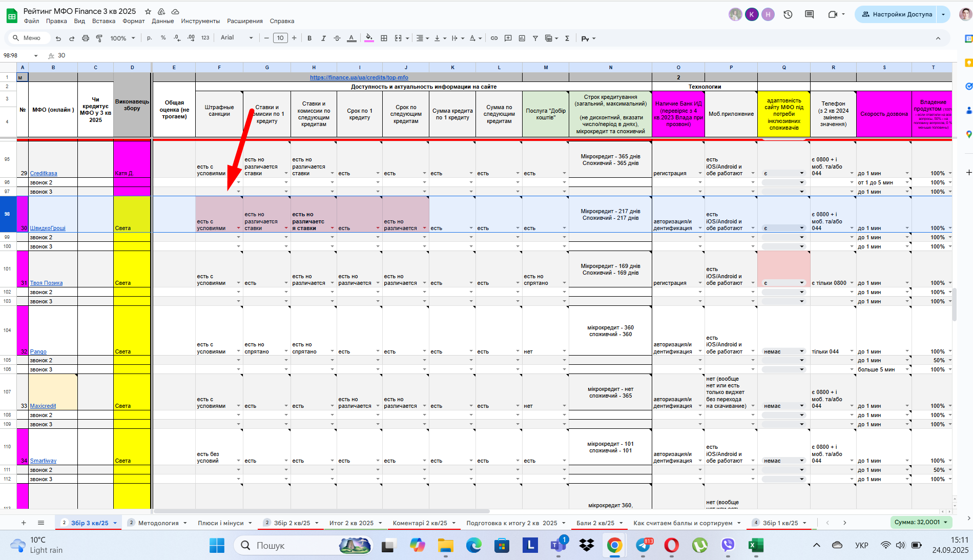
Task: Click the Print icon
Action: tap(86, 38)
